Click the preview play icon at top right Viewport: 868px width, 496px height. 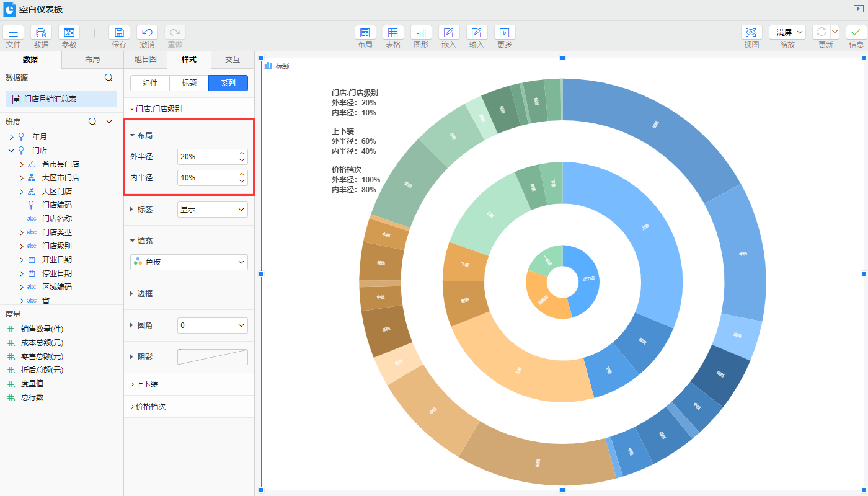tap(858, 9)
